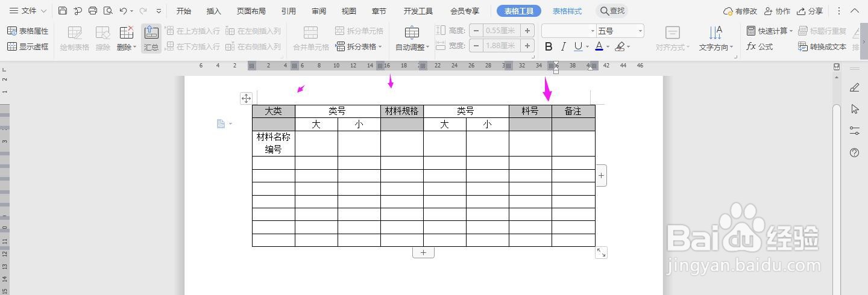This screenshot has height=295, width=868.
Task: Open Split Table (拆分表格) dropdown
Action: [359, 46]
